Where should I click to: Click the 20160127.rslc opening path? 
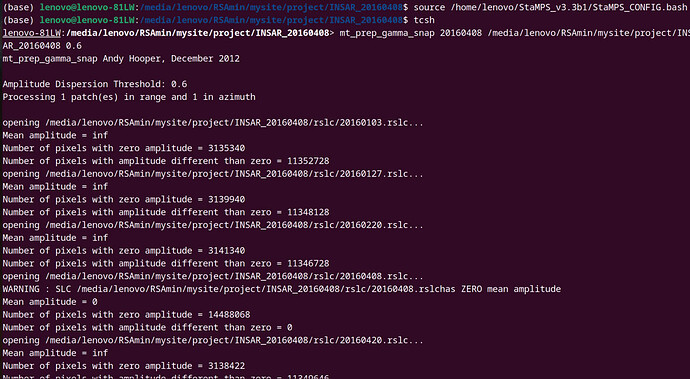[x=234, y=174]
